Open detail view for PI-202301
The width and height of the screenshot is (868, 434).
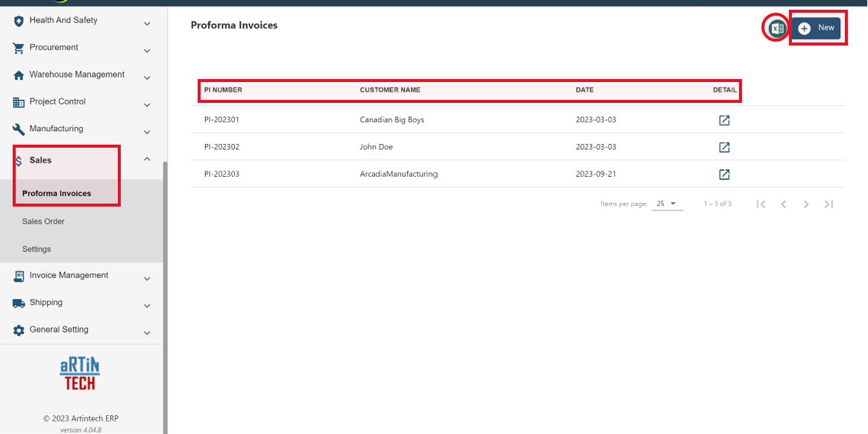point(724,120)
